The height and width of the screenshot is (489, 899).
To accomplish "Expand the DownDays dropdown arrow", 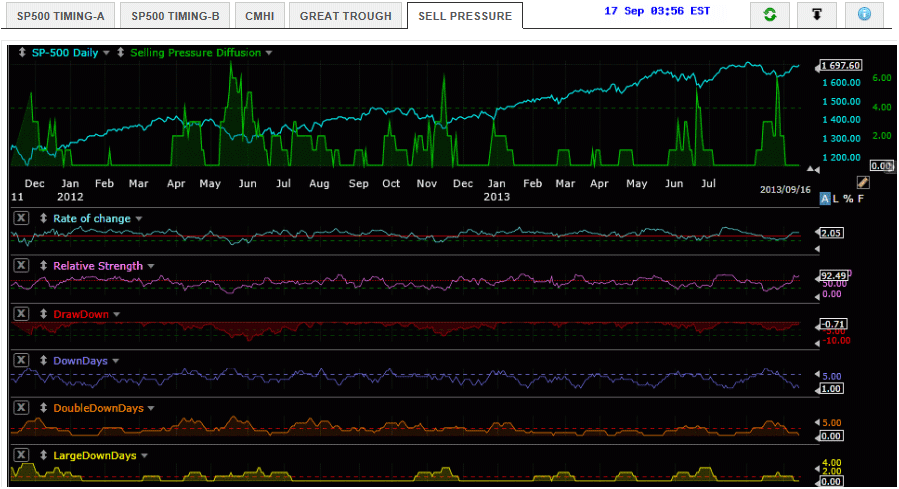I will (115, 361).
